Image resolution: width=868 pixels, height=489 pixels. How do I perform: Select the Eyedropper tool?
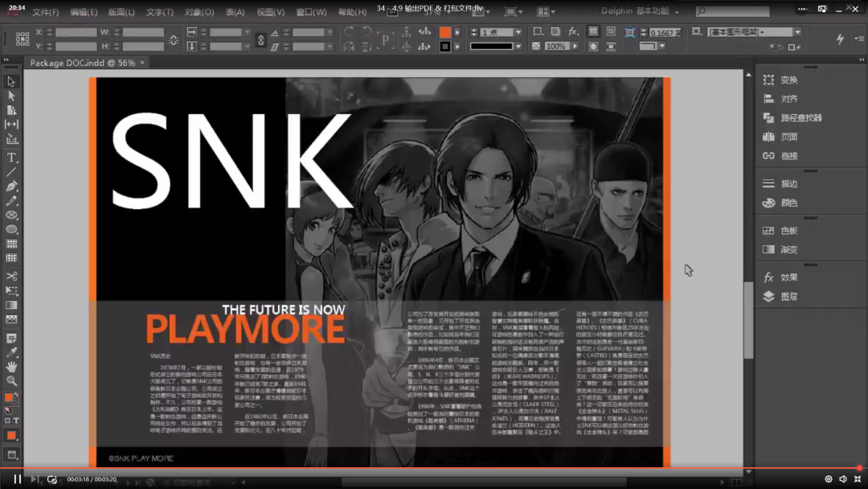tap(11, 352)
